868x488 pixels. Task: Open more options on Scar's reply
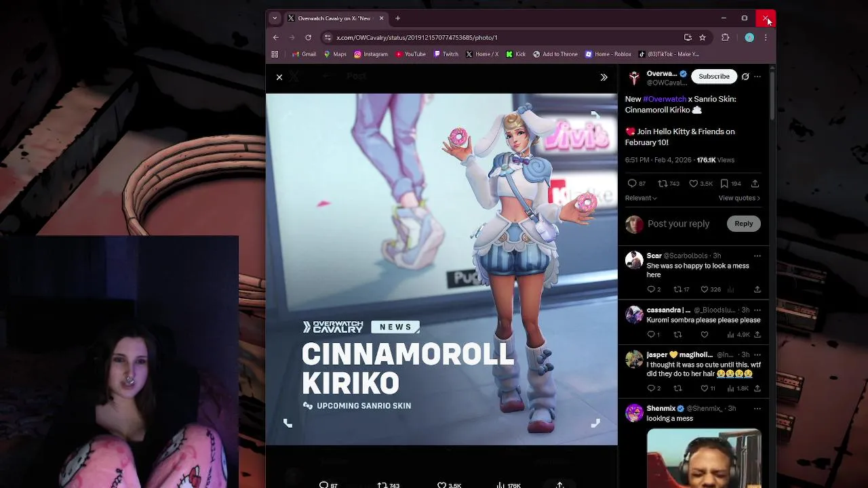coord(757,256)
